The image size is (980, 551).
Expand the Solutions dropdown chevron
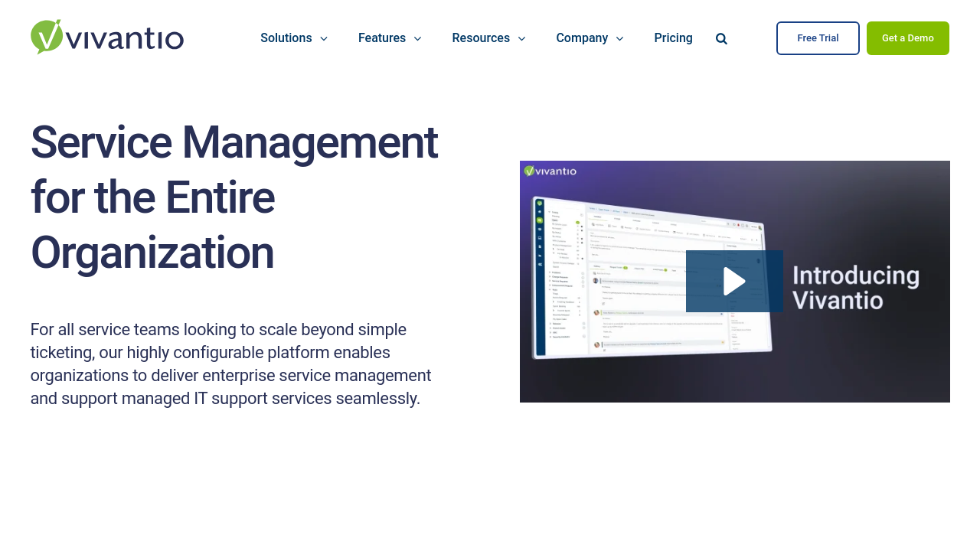[x=324, y=39]
